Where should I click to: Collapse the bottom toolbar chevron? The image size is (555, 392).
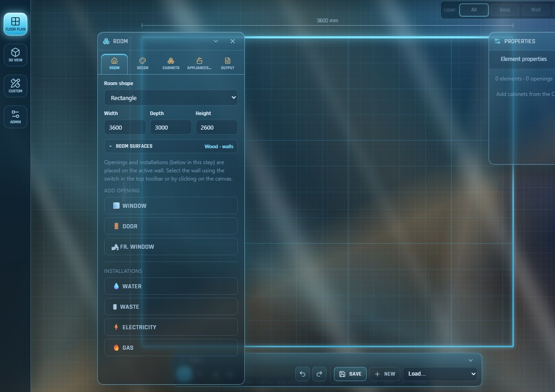tap(471, 360)
